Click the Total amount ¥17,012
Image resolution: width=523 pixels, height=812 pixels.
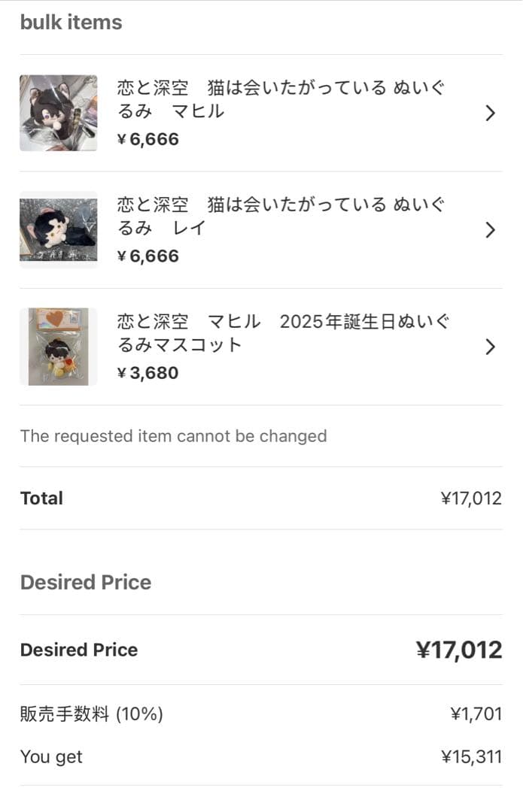pyautogui.click(x=471, y=498)
